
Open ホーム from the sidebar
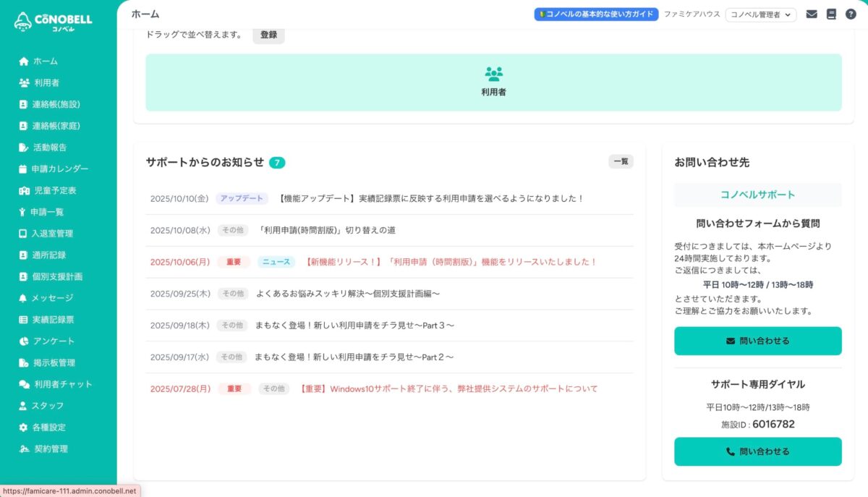click(45, 61)
